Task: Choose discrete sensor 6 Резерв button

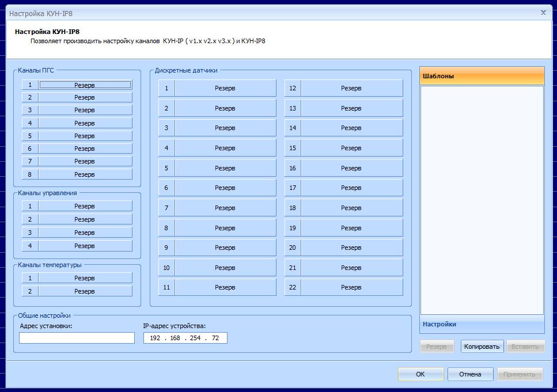Action: click(225, 188)
